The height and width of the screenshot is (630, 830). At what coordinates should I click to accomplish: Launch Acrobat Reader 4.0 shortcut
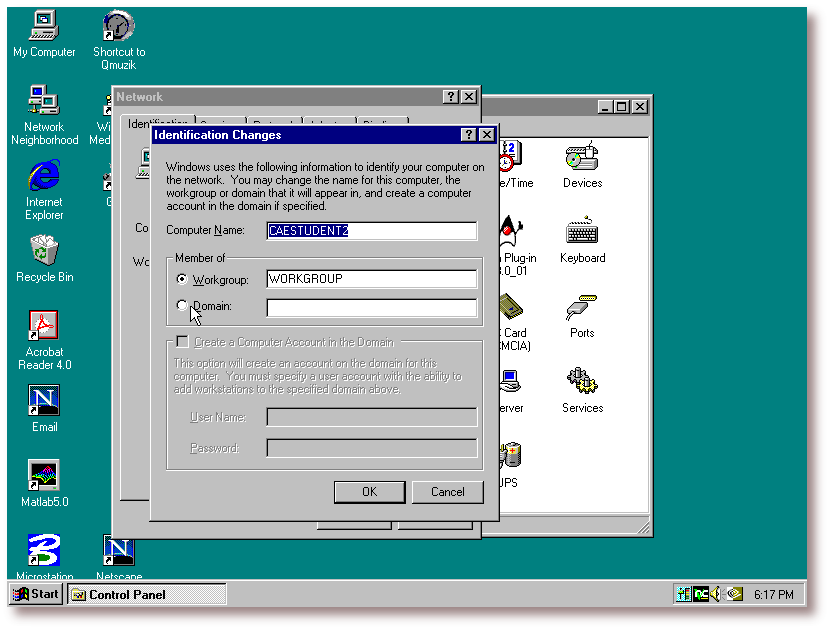pyautogui.click(x=44, y=326)
